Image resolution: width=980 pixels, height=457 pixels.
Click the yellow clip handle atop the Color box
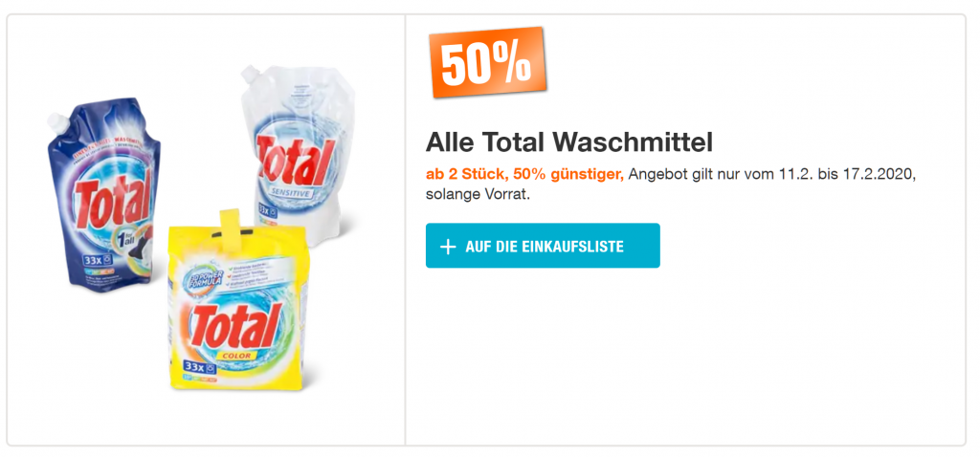[231, 226]
